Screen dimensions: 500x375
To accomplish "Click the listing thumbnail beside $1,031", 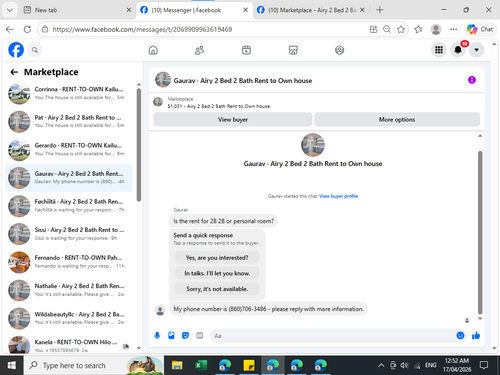I will pos(158,102).
